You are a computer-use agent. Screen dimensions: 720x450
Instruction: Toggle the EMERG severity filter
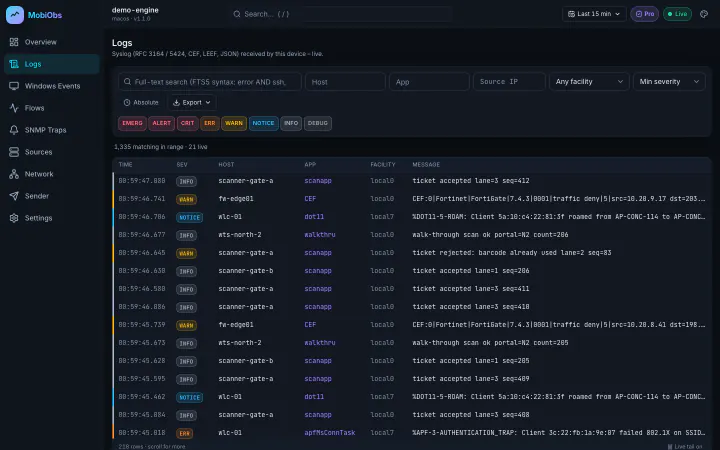(x=132, y=123)
